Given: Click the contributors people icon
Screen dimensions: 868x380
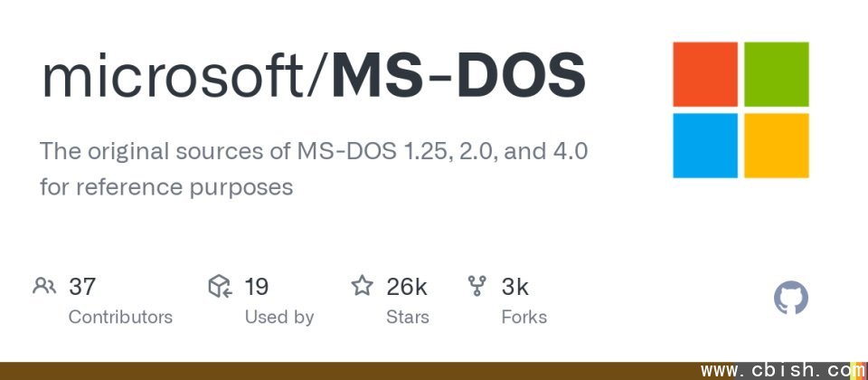Looking at the screenshot, I should pos(44,286).
